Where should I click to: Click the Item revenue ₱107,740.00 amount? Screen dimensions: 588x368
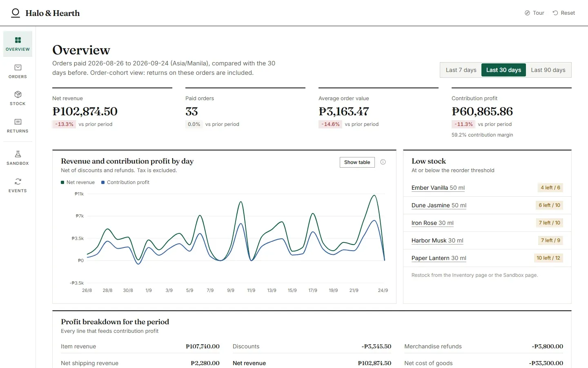pos(203,346)
